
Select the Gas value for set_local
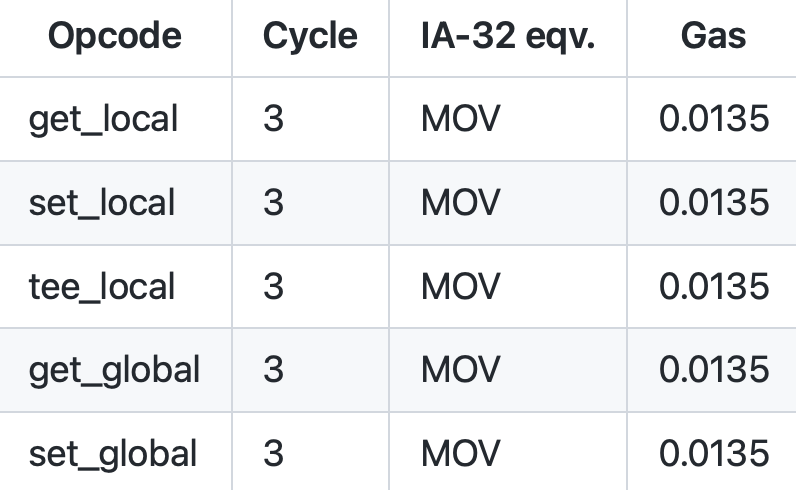714,203
